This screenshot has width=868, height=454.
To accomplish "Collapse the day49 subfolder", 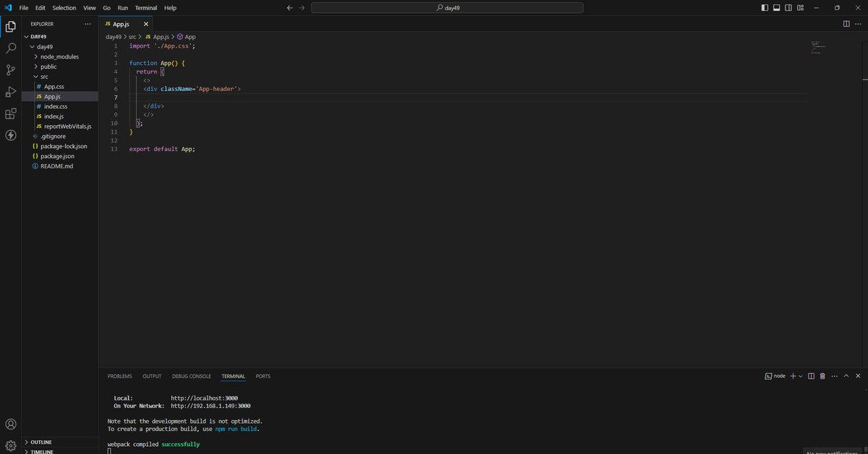I will [60, 46].
